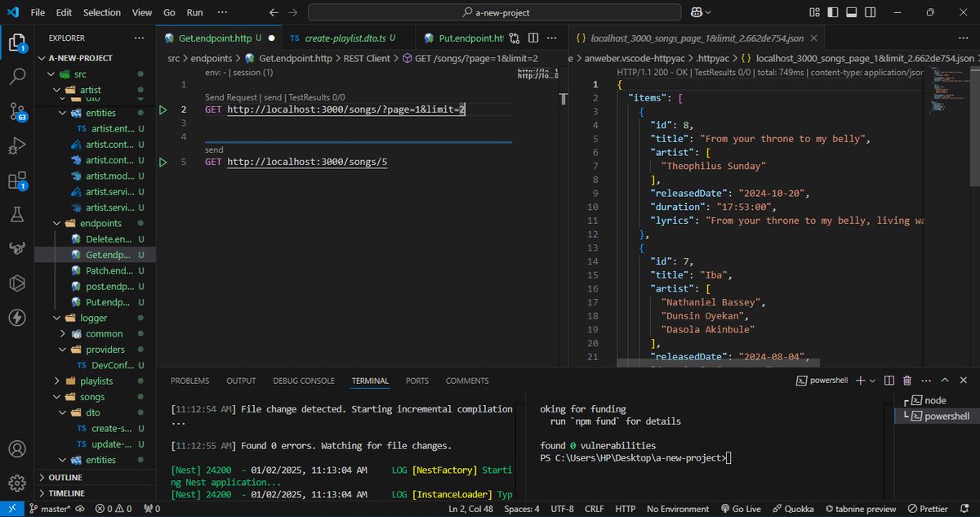
Task: Open the localhost:3000/songs/5 URL link
Action: [307, 163]
